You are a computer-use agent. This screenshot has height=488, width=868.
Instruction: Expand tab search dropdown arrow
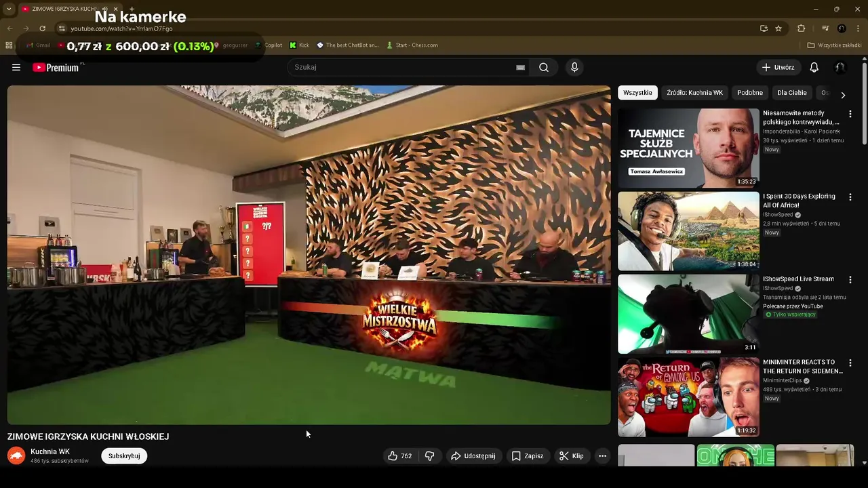click(x=9, y=9)
